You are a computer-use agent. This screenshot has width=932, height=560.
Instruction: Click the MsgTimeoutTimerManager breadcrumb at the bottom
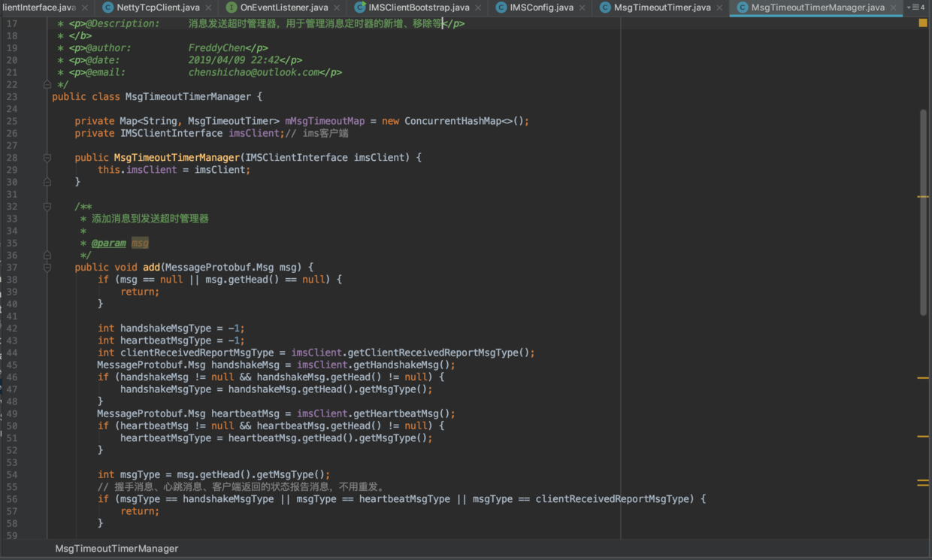pos(116,549)
